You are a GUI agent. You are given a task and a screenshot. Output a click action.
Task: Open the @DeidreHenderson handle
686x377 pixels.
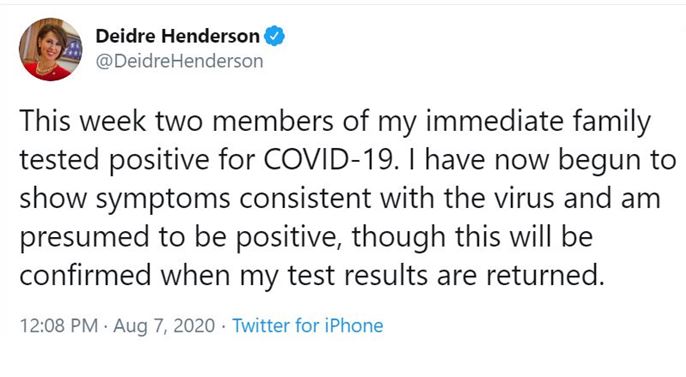coord(179,61)
